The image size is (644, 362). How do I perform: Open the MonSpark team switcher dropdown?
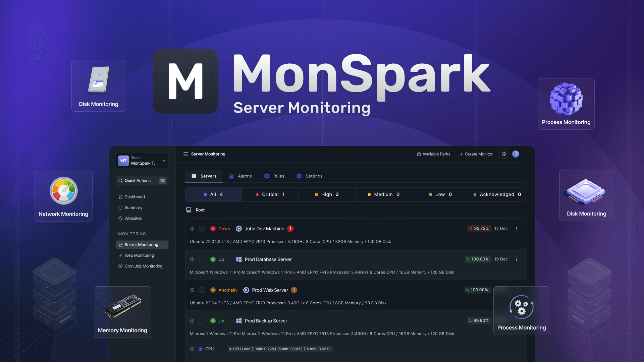[164, 161]
